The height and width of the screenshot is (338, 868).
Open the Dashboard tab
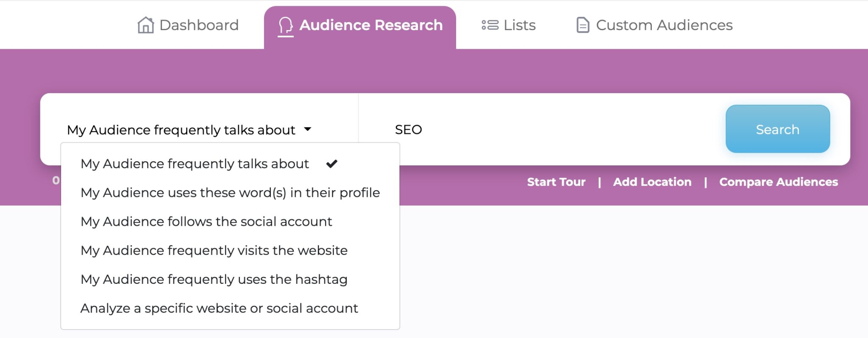188,25
